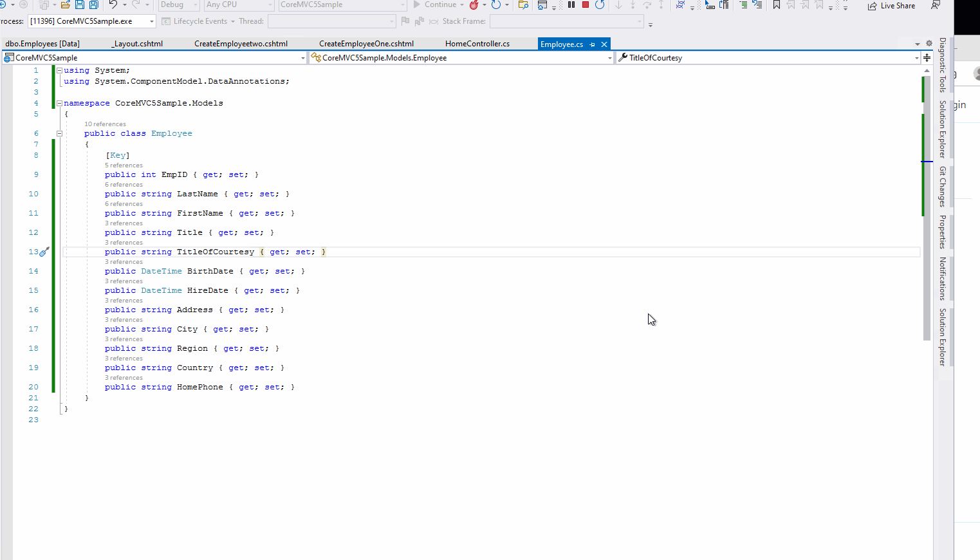Screen dimensions: 980x560
Task: Open the Debug configuration dropdown
Action: click(179, 5)
